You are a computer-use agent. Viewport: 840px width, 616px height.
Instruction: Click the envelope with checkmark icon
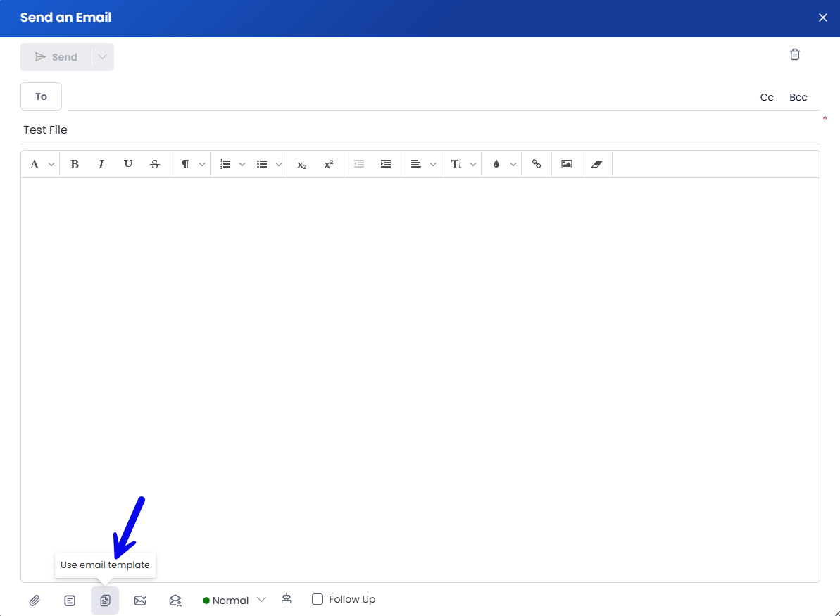point(140,601)
